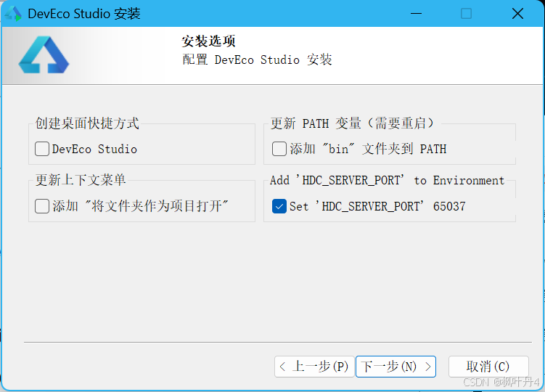Click the 安装选项 heading
Image resolution: width=545 pixels, height=392 pixels.
point(208,41)
